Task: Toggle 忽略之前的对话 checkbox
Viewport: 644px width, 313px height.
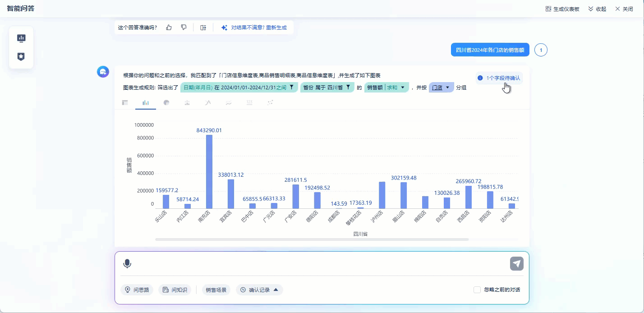Action: [477, 290]
